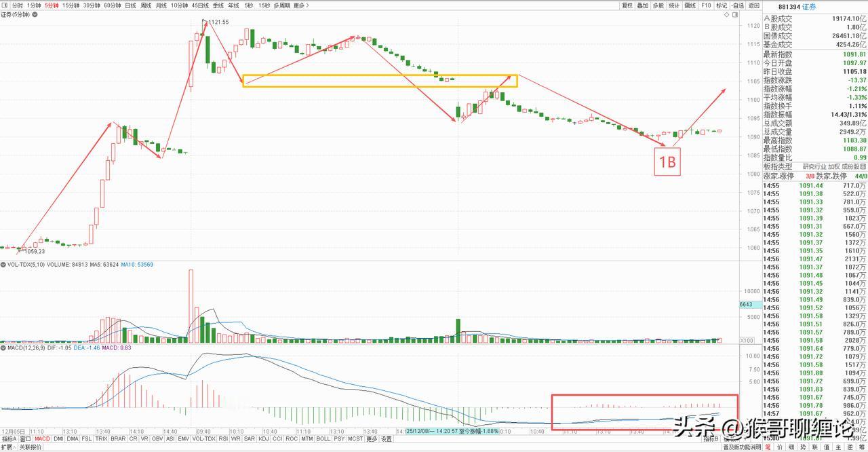This screenshot has height=452, width=868.
Task: Expand the 更多 periods menu at top
Action: [301, 5]
